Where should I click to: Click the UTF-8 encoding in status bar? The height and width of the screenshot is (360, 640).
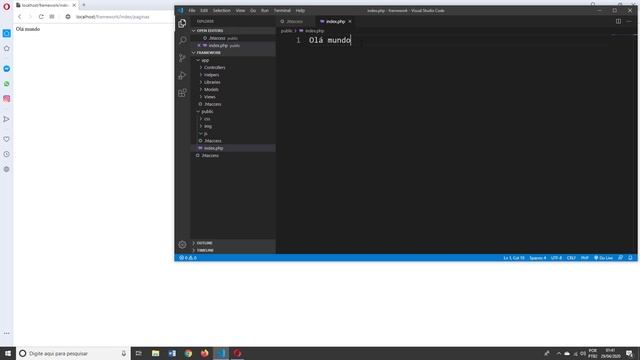point(556,258)
